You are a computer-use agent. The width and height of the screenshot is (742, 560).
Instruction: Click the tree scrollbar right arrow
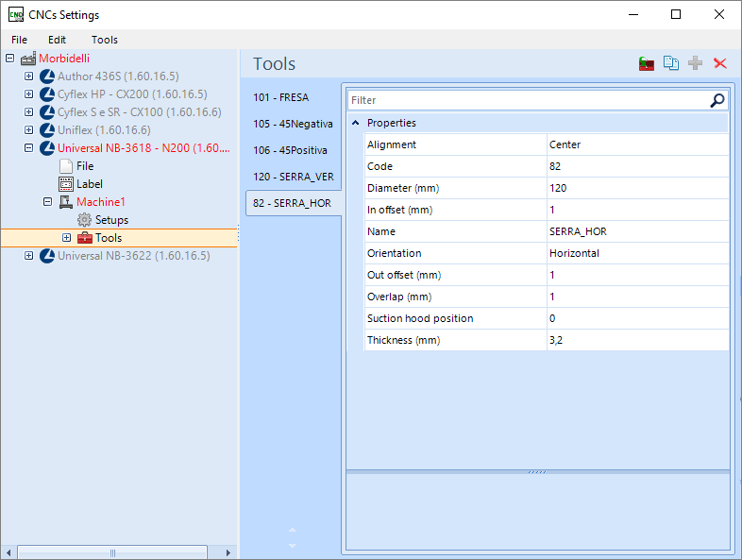point(228,552)
